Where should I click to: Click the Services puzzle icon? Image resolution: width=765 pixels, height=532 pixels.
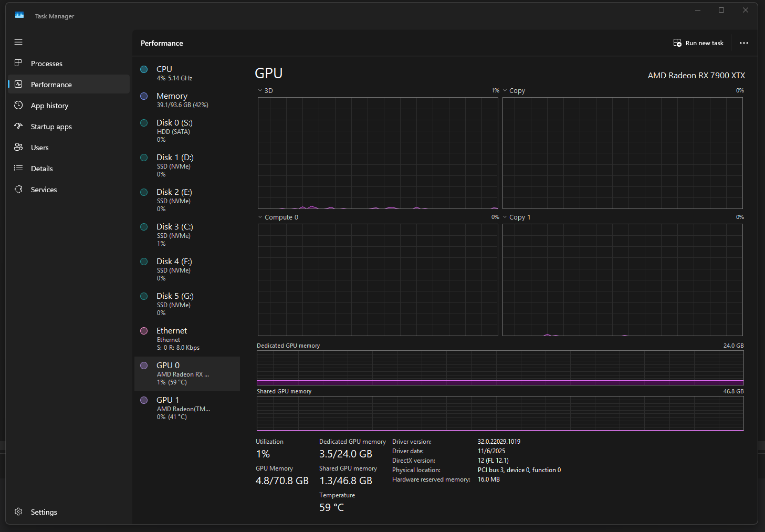click(x=18, y=189)
